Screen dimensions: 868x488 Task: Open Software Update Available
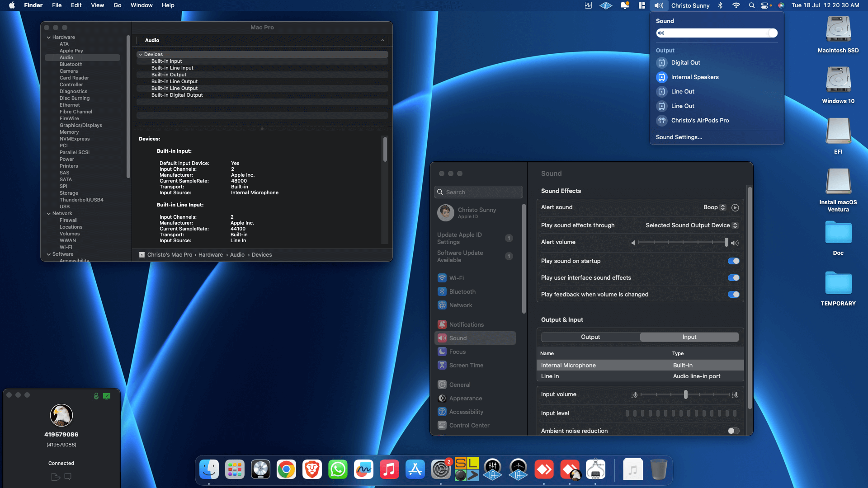(475, 257)
